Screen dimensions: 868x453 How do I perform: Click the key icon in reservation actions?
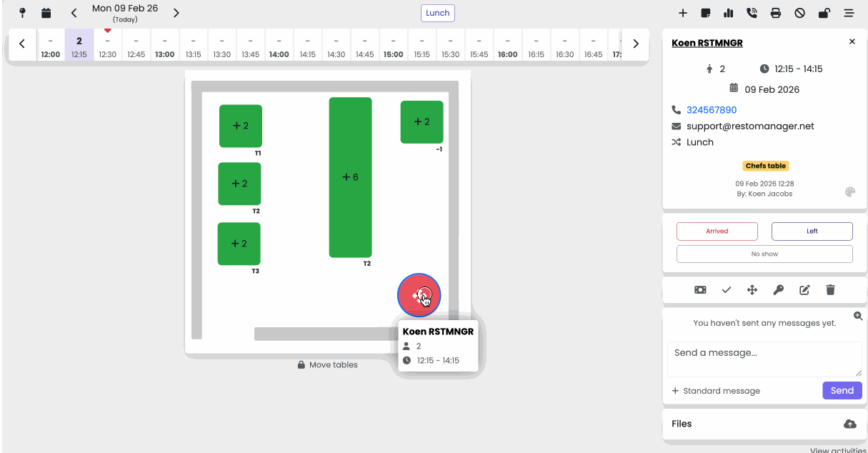(x=779, y=290)
